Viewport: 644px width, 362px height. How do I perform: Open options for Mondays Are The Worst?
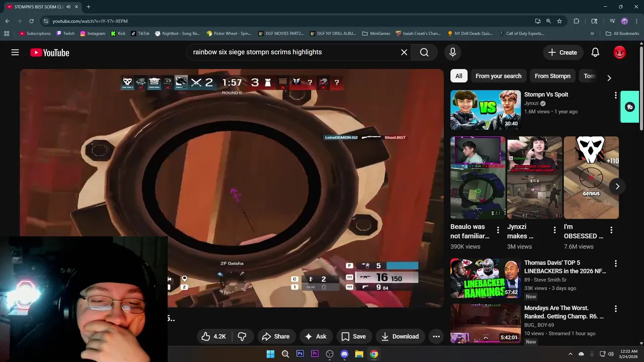[x=615, y=309]
